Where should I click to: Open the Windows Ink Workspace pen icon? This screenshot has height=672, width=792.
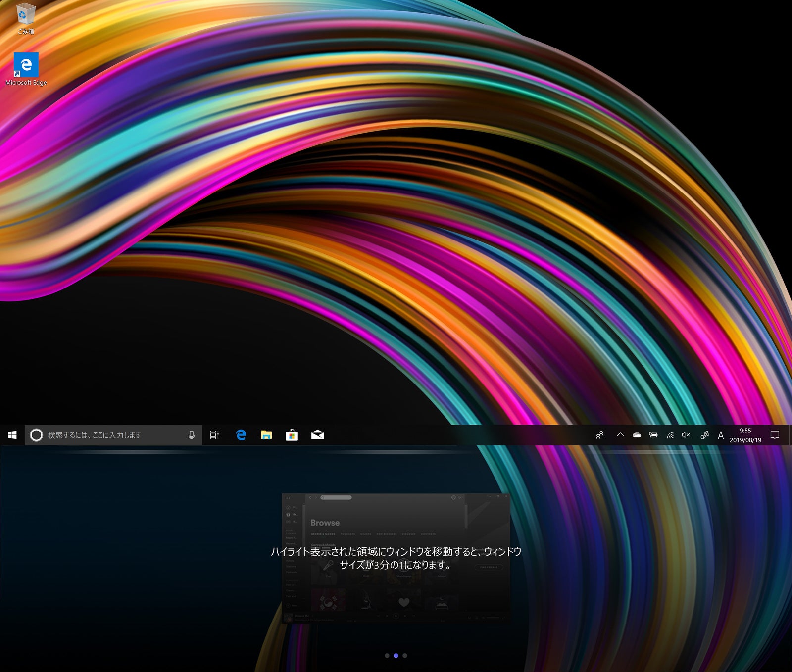click(704, 435)
